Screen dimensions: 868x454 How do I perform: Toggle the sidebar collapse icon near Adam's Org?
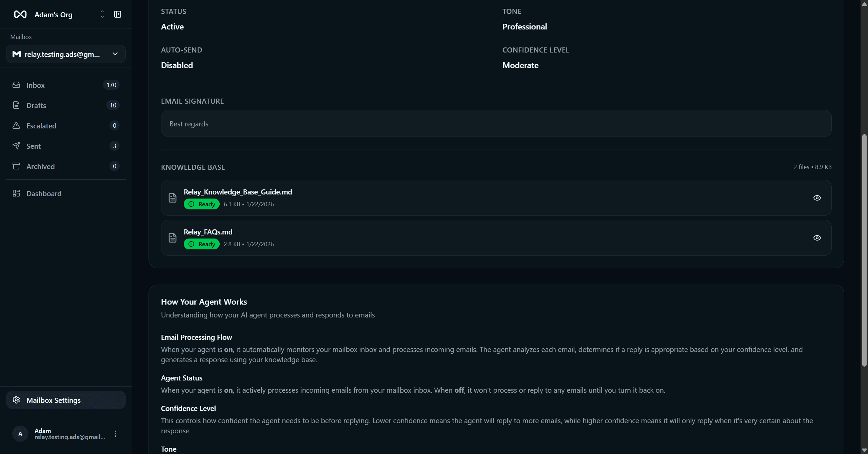pyautogui.click(x=117, y=14)
